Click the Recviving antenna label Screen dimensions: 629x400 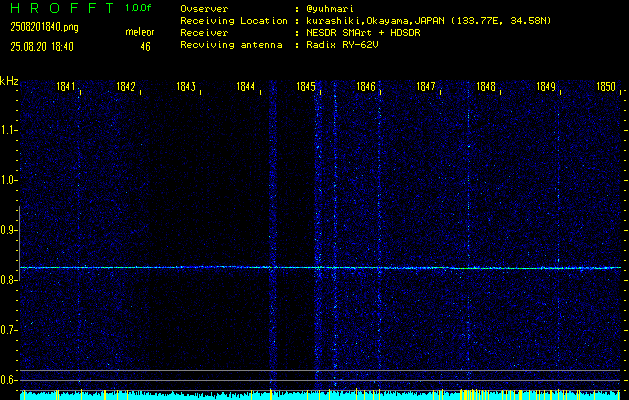(231, 45)
